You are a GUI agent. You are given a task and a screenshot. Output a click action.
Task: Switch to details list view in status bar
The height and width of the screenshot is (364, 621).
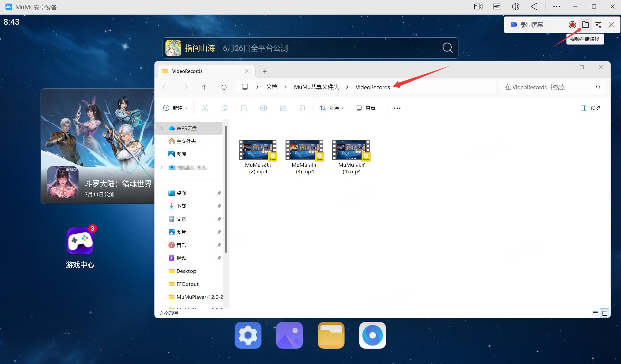pos(595,313)
